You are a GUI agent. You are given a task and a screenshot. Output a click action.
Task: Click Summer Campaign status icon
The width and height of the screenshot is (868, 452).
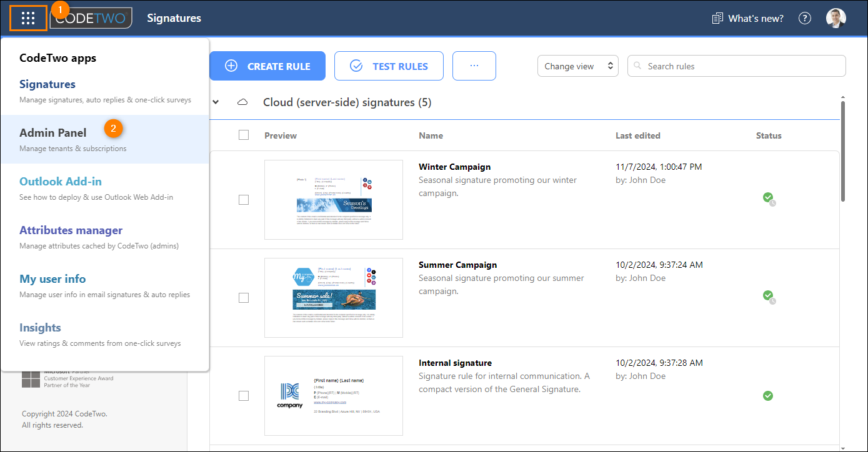pyautogui.click(x=769, y=297)
